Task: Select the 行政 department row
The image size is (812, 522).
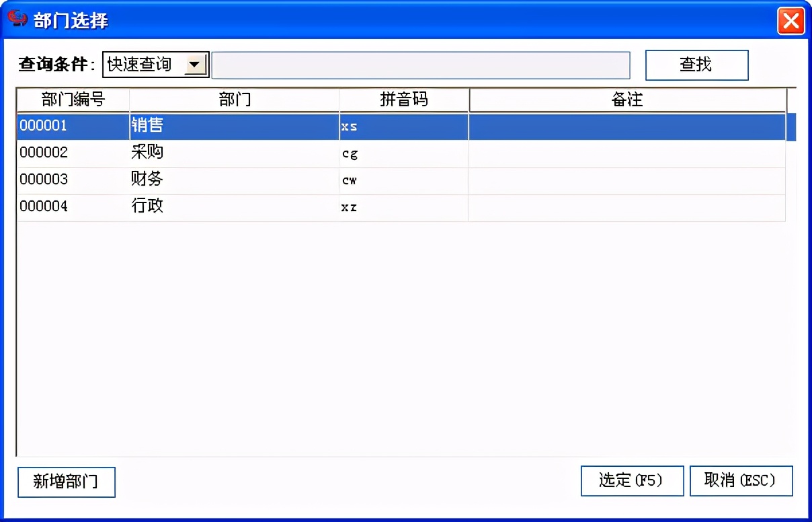Action: tap(235, 207)
